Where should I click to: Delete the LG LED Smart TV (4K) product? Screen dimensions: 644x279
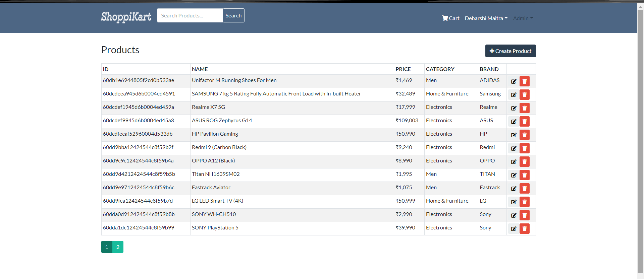[x=525, y=202]
